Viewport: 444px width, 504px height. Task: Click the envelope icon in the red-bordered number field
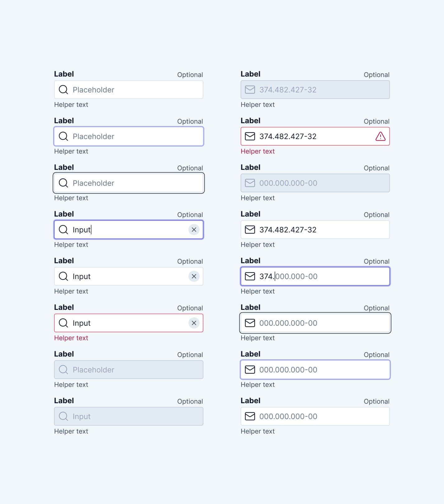[250, 136]
